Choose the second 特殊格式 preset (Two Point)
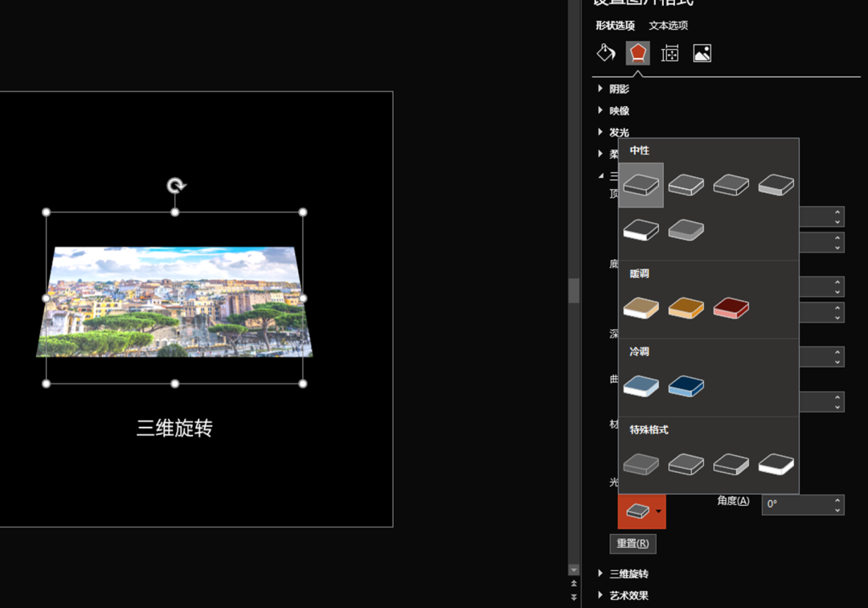 686,464
